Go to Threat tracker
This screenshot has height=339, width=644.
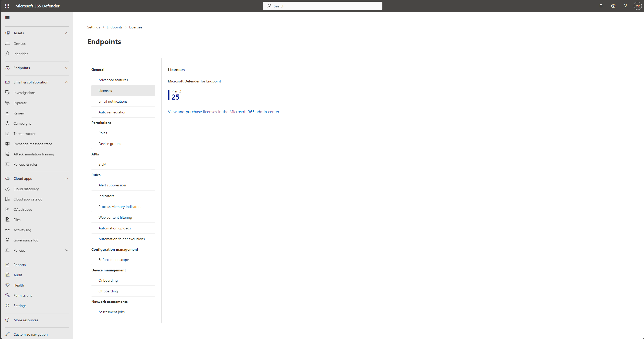24,134
